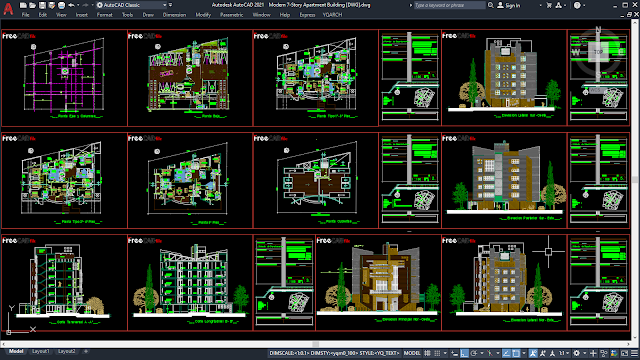The image size is (640, 360).
Task: Open object snap options dropdown arrow
Action: 524,353
